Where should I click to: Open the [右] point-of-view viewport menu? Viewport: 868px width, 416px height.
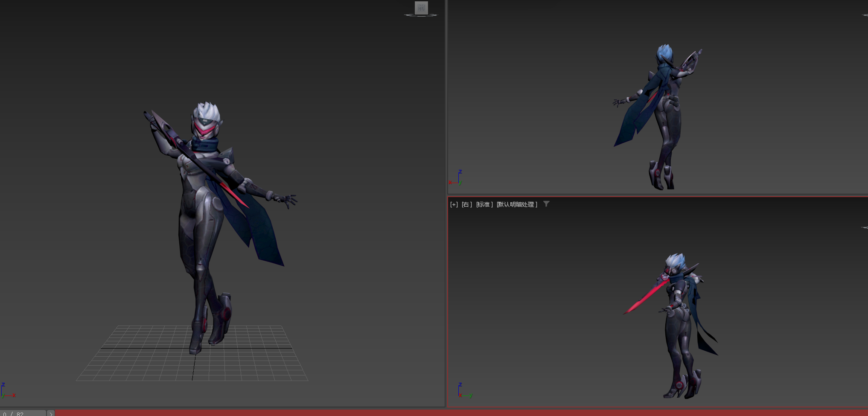(x=467, y=204)
